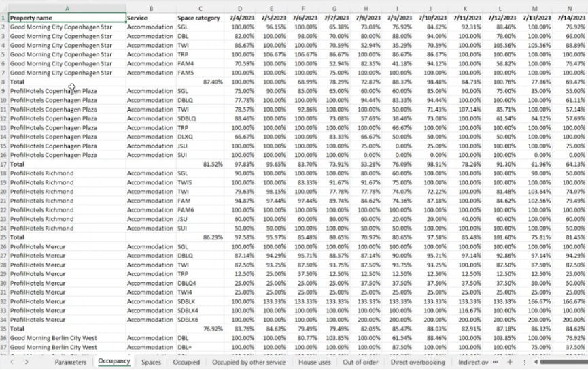The image size is (588, 370).
Task: Select row 25 header
Action: (4, 237)
